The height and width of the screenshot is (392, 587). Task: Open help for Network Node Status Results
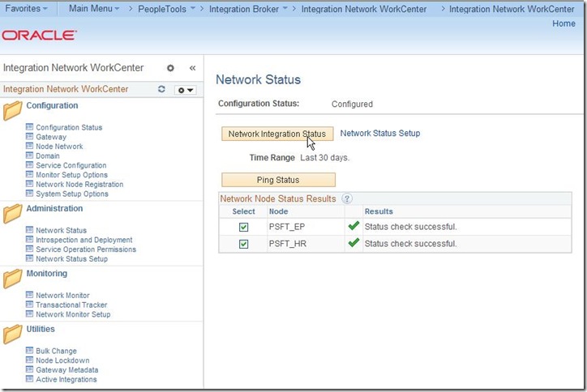pos(347,198)
